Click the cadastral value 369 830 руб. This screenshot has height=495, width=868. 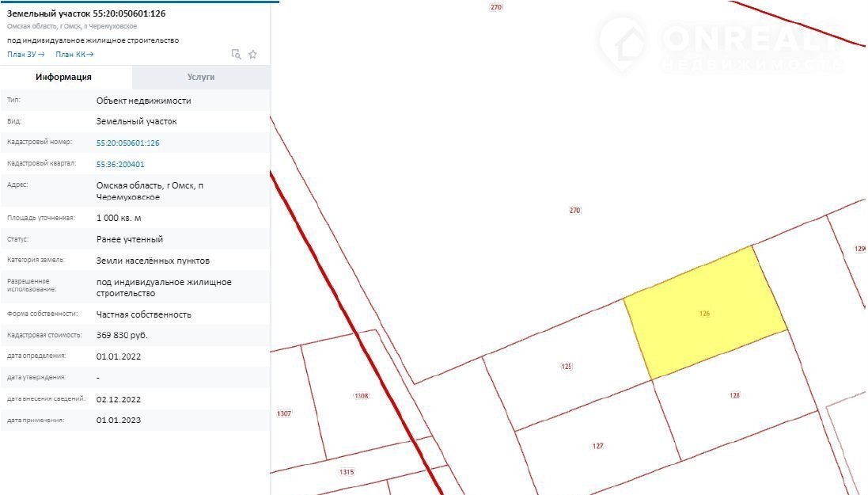click(x=122, y=336)
